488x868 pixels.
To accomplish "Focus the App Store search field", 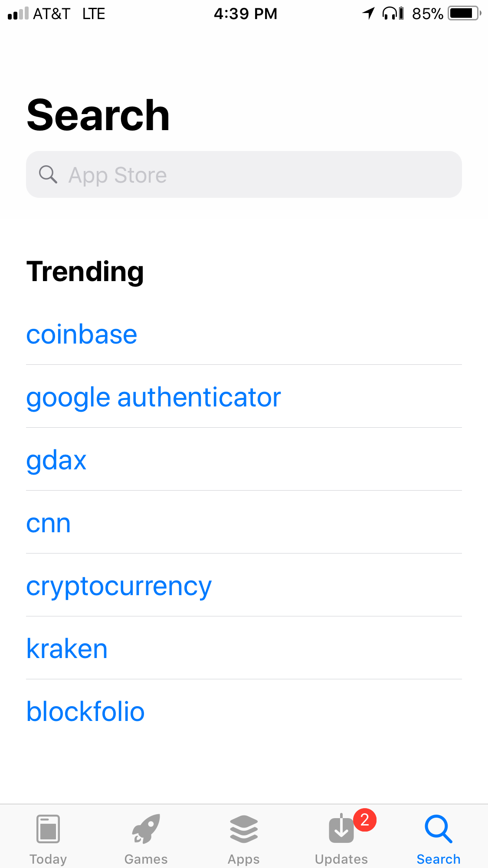I will point(244,174).
